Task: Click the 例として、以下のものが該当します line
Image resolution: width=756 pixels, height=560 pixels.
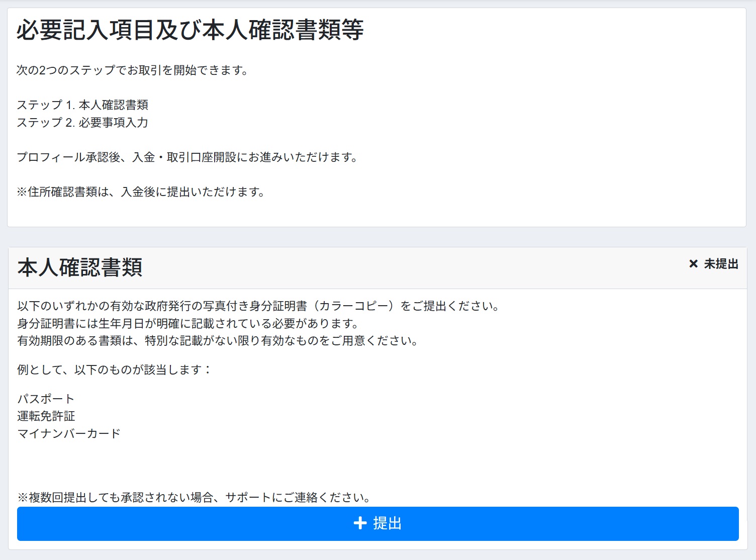Action: click(115, 370)
